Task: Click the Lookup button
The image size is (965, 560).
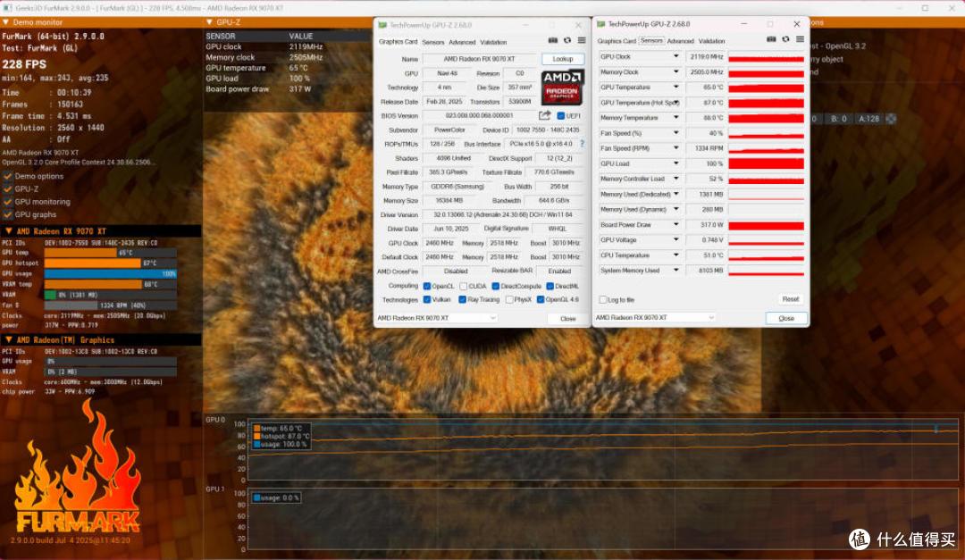Action: tap(563, 59)
